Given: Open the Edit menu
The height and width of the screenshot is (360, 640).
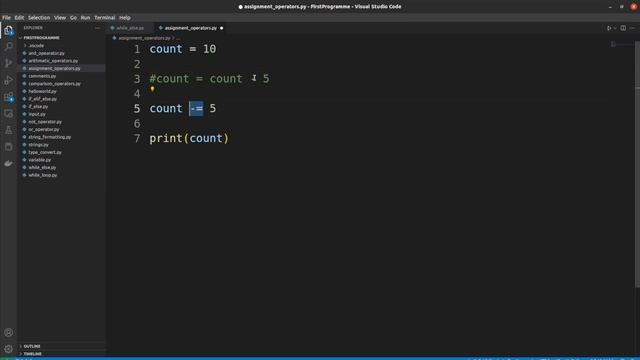Looking at the screenshot, I should pos(19,18).
